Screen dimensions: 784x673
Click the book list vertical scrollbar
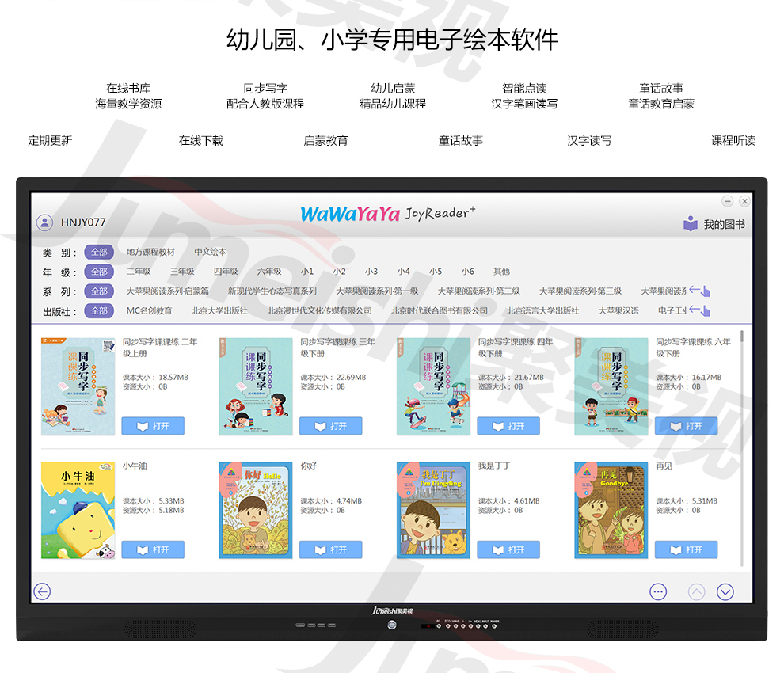click(x=742, y=447)
